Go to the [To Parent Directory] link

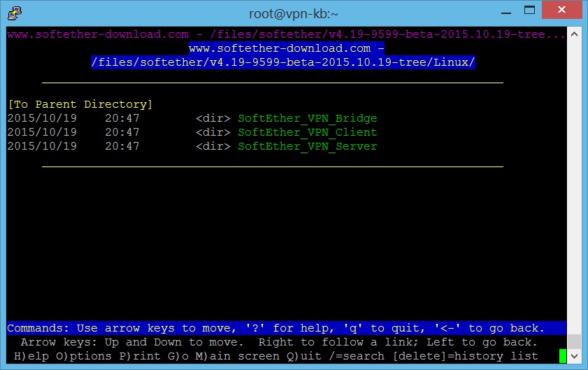pos(80,104)
